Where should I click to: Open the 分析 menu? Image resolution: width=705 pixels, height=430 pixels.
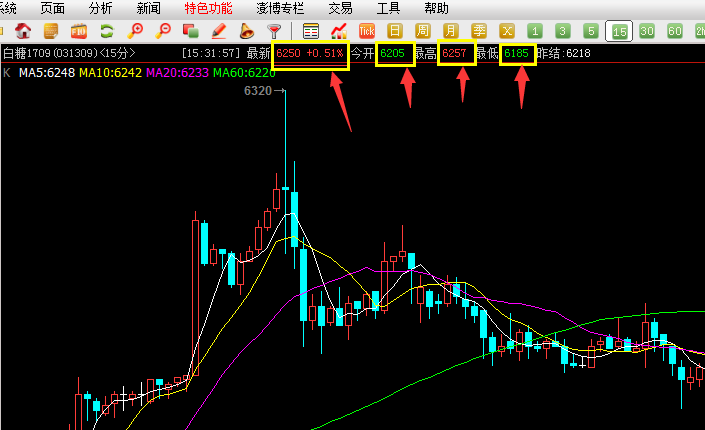pyautogui.click(x=100, y=8)
